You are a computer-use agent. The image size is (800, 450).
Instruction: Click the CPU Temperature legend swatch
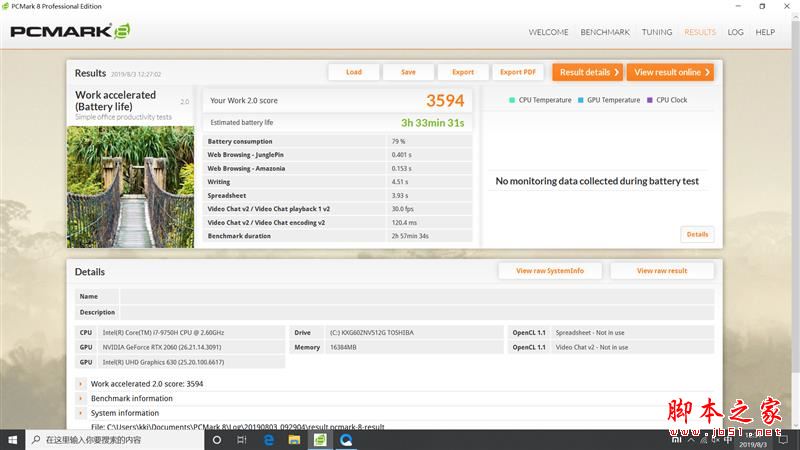(x=512, y=100)
